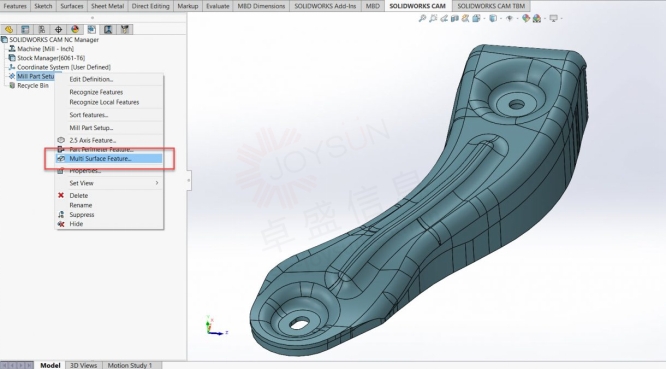This screenshot has width=666, height=369.
Task: Click the Zoom to Fit magnifier icon
Action: point(422,18)
